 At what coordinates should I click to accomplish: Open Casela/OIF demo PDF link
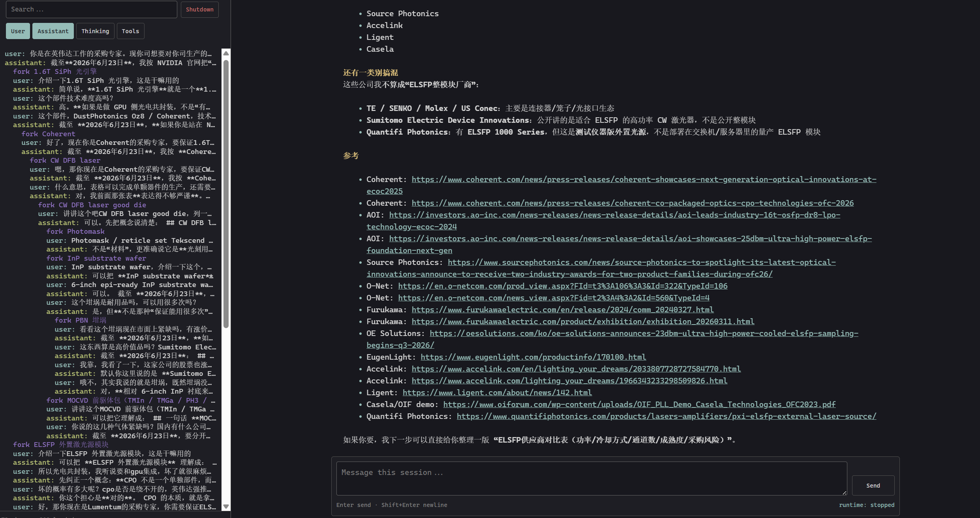point(639,404)
